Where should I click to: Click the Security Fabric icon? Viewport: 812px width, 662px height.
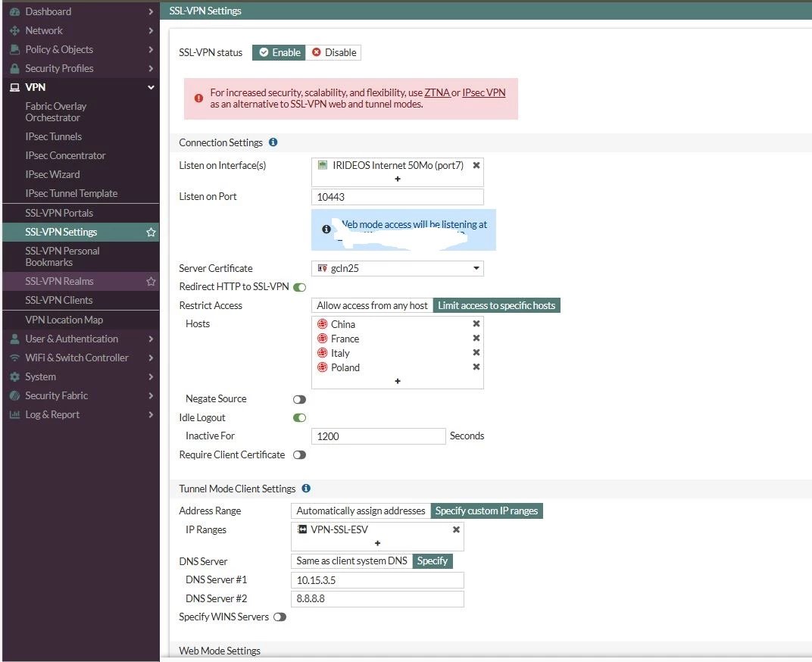click(x=14, y=395)
